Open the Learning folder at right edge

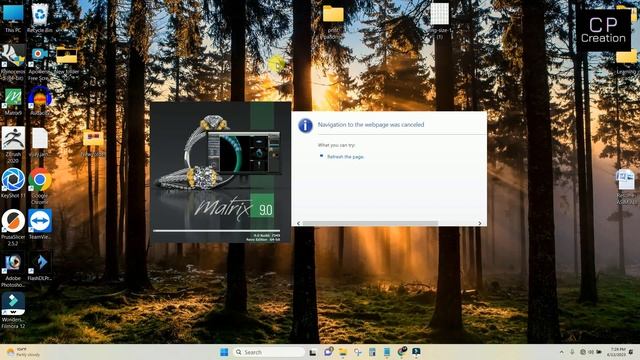[x=627, y=61]
